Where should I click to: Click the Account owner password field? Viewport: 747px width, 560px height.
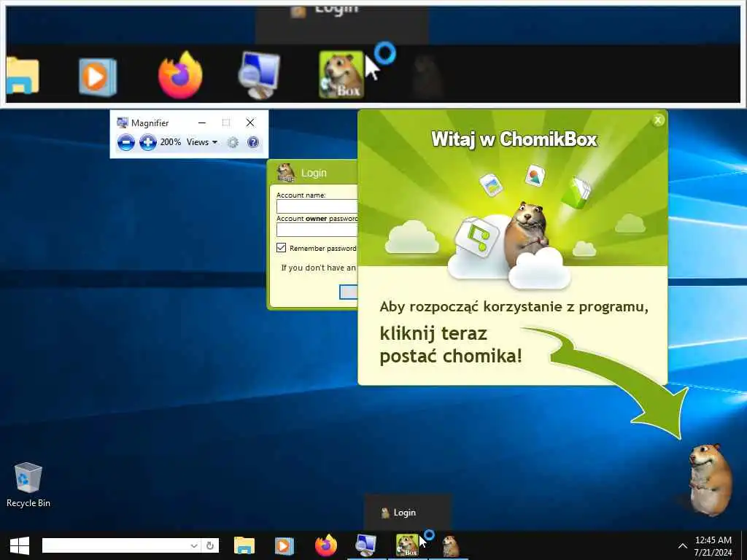(317, 230)
